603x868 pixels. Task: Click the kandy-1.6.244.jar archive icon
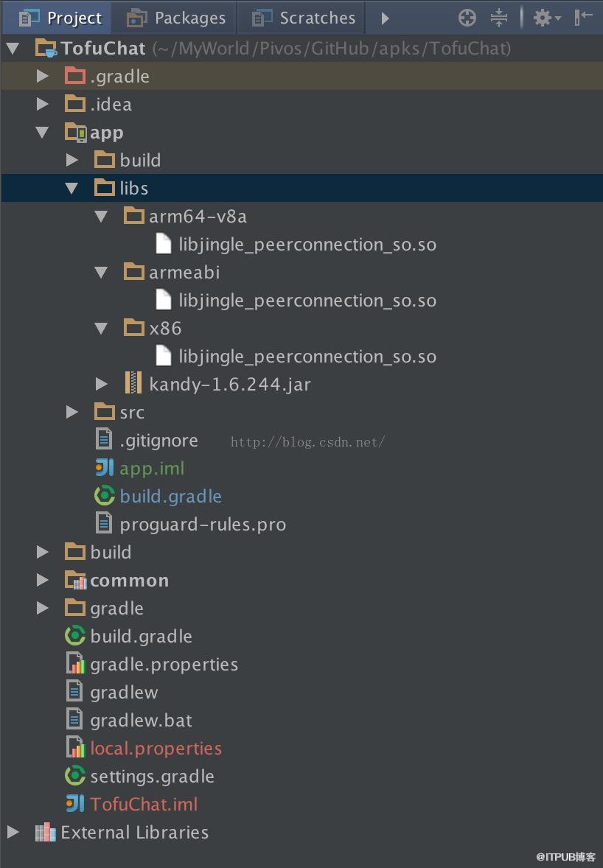tap(133, 384)
